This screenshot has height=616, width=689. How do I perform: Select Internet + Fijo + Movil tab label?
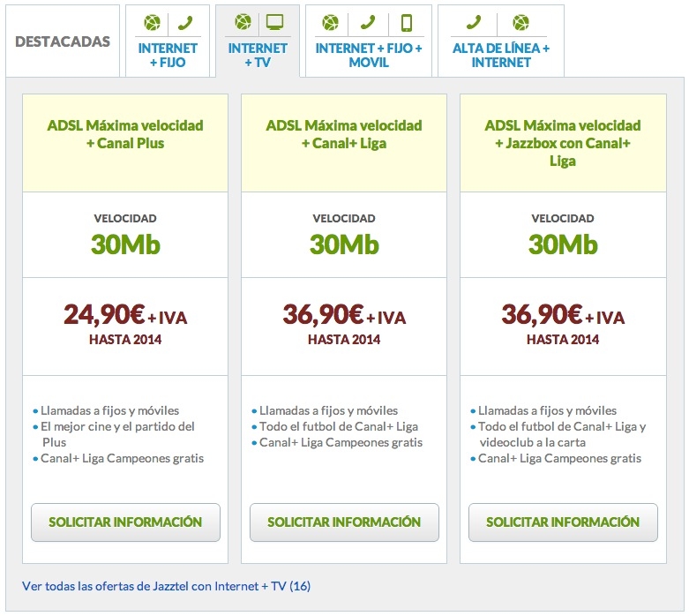click(369, 55)
